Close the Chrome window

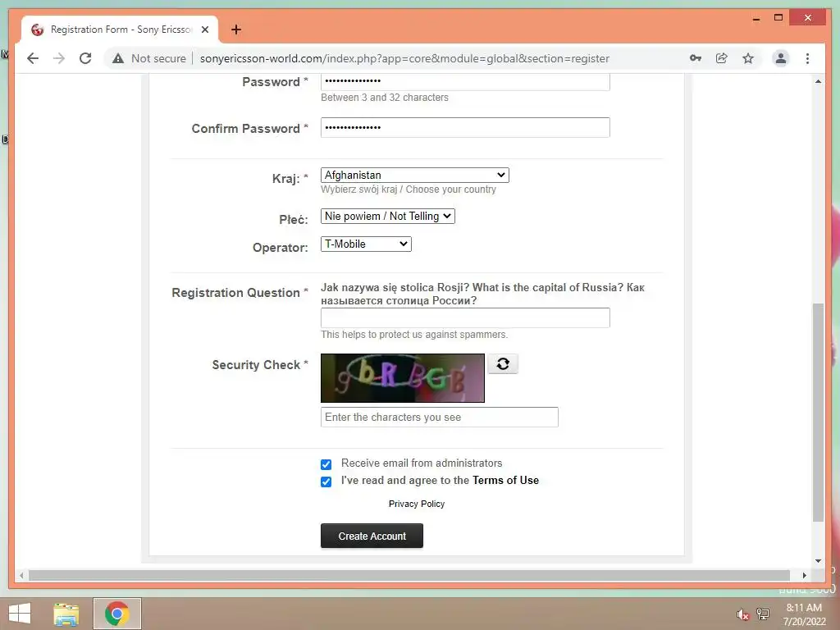click(808, 18)
